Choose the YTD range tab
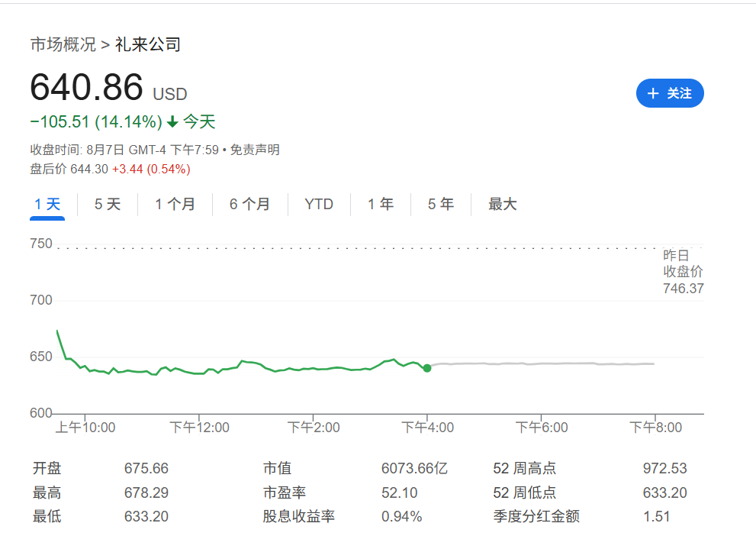The height and width of the screenshot is (536, 756). point(319,204)
